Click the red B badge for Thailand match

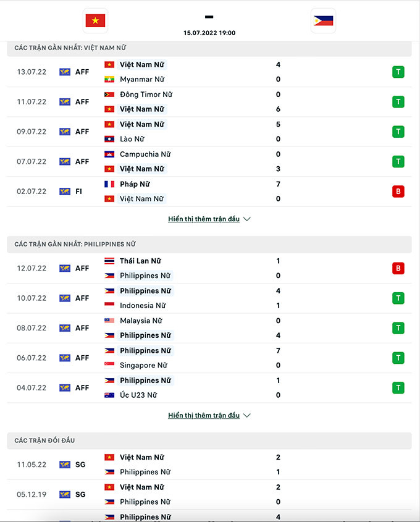[398, 268]
